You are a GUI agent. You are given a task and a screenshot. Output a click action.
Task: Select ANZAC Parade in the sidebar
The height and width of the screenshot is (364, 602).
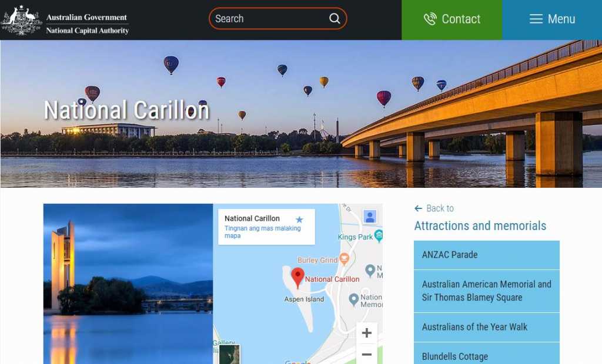pos(486,255)
